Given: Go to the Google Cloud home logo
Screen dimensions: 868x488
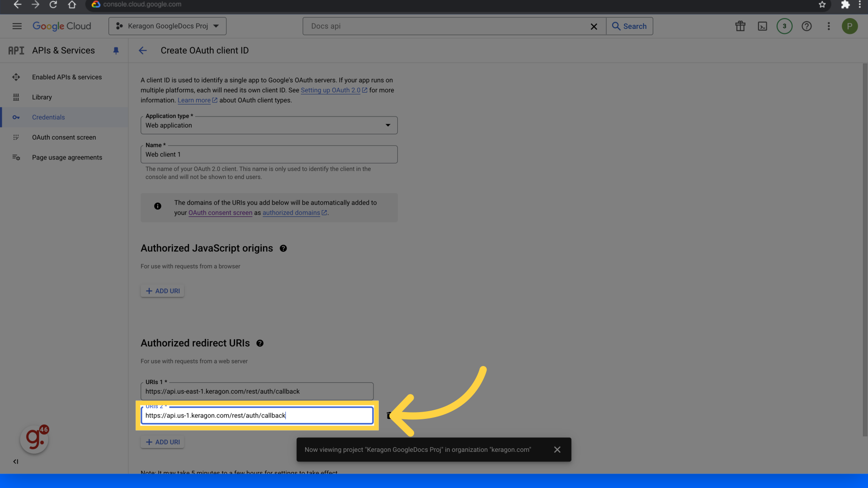Looking at the screenshot, I should [x=62, y=26].
